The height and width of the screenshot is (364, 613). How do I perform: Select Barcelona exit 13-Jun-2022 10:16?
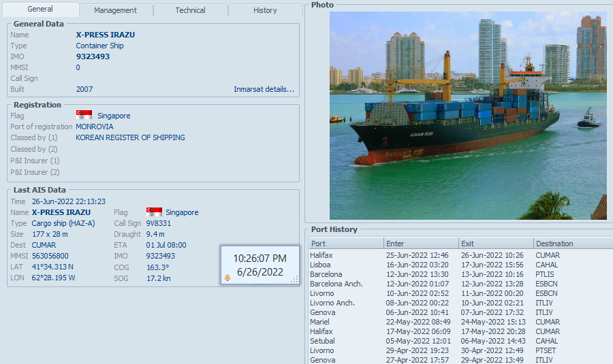[x=492, y=275]
